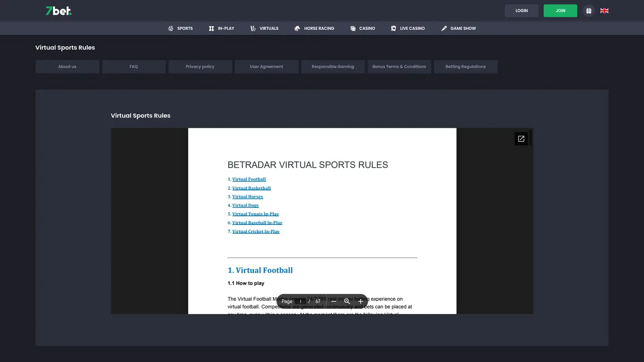
Task: Open the Casino section label
Action: [367, 28]
